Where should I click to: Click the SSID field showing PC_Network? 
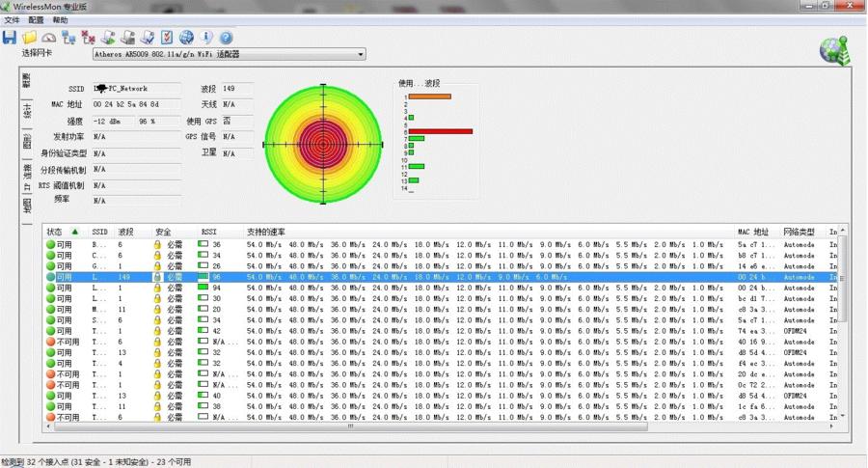(x=136, y=89)
